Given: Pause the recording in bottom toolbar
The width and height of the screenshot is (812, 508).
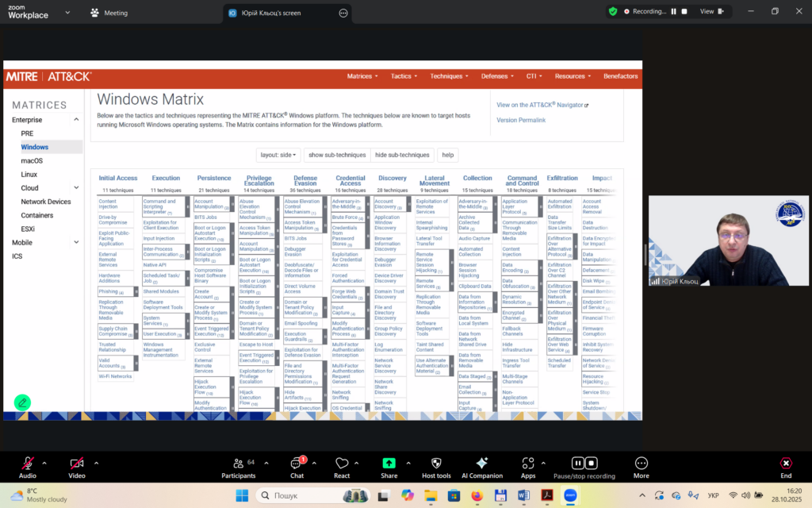Looking at the screenshot, I should (577, 464).
